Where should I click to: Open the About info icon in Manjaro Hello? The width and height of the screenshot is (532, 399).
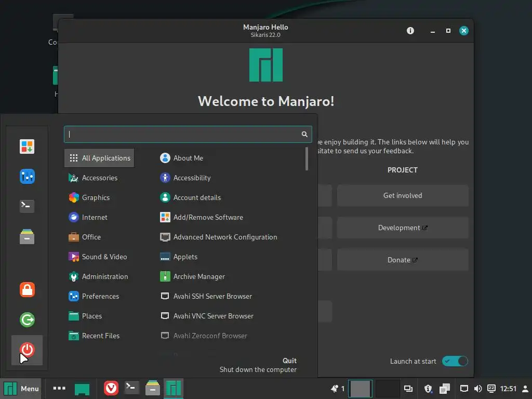(x=410, y=31)
